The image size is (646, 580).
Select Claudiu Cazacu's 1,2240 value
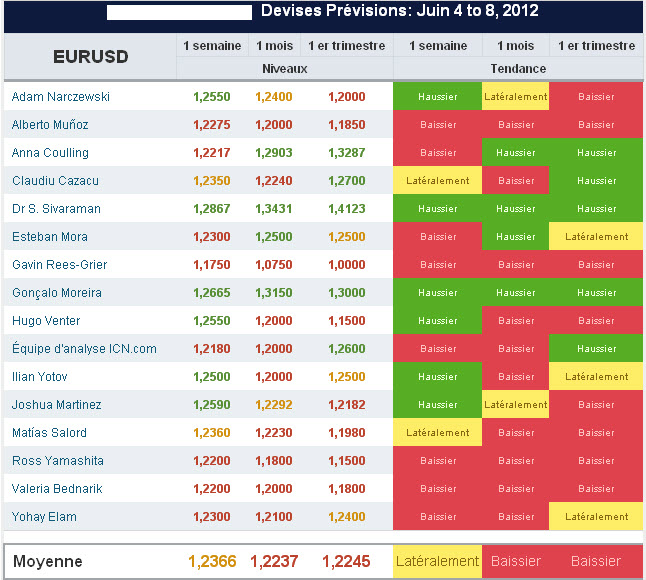(274, 181)
